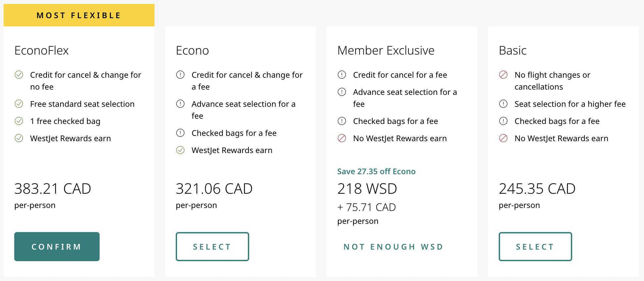Screen dimensions: 644x281
Task: Click info icon beside Econo Advance seat selection
Action: (180, 104)
